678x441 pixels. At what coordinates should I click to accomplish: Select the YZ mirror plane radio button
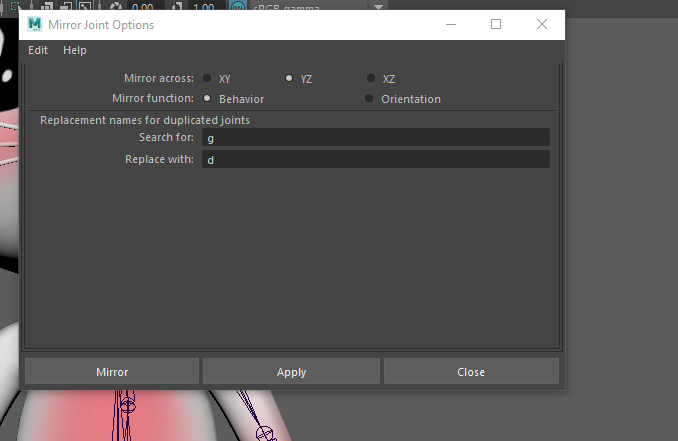coord(289,78)
